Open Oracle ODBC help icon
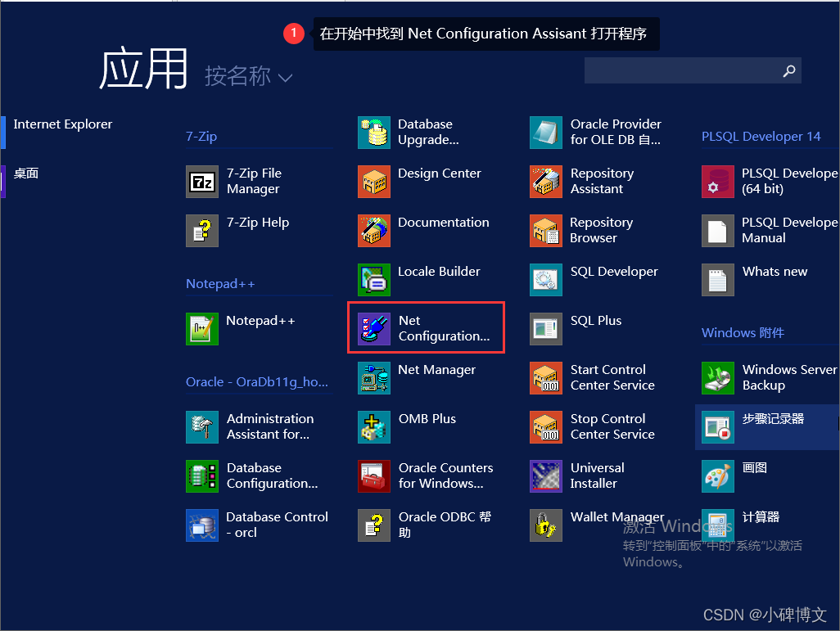The width and height of the screenshot is (840, 631). click(374, 525)
